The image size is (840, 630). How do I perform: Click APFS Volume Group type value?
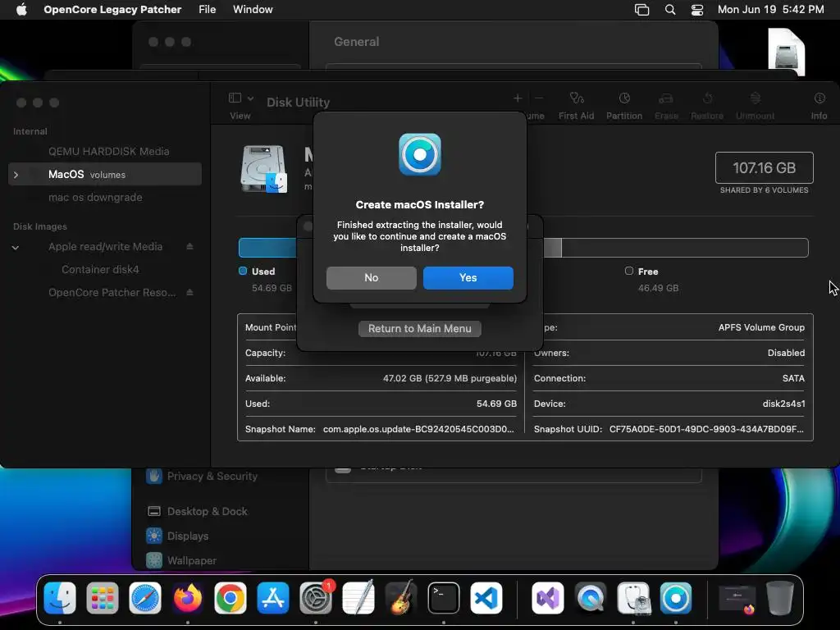761,327
